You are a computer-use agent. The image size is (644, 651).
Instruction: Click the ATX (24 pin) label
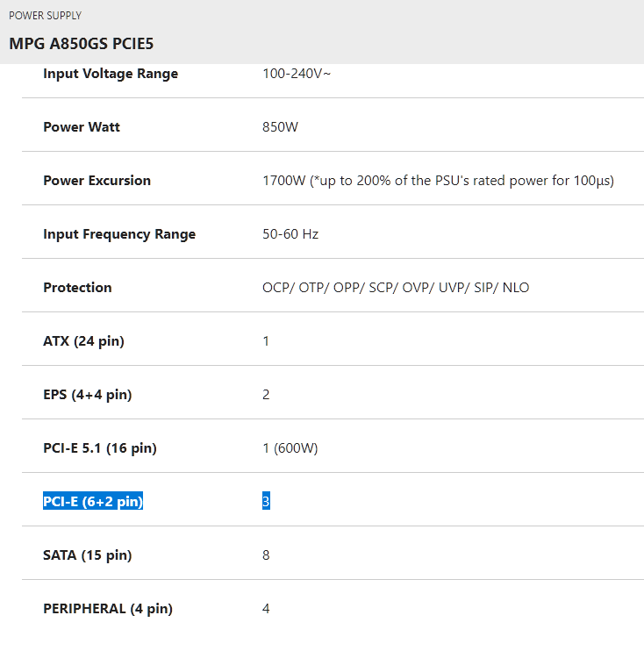(x=83, y=341)
